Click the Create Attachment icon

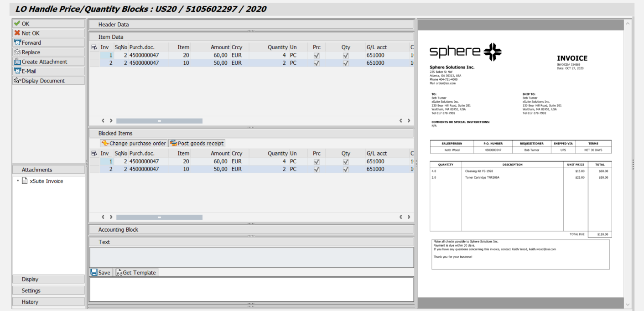click(x=18, y=62)
